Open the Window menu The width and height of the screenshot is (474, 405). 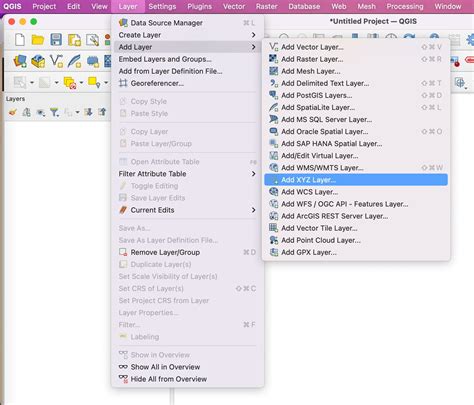click(x=448, y=6)
